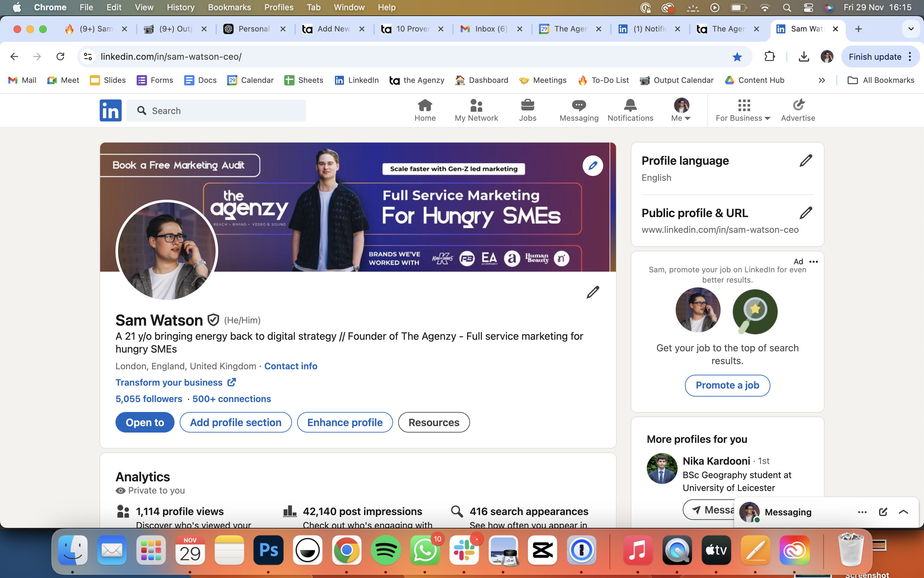Open the Notifications bell icon
The width and height of the screenshot is (924, 578).
[x=630, y=110]
